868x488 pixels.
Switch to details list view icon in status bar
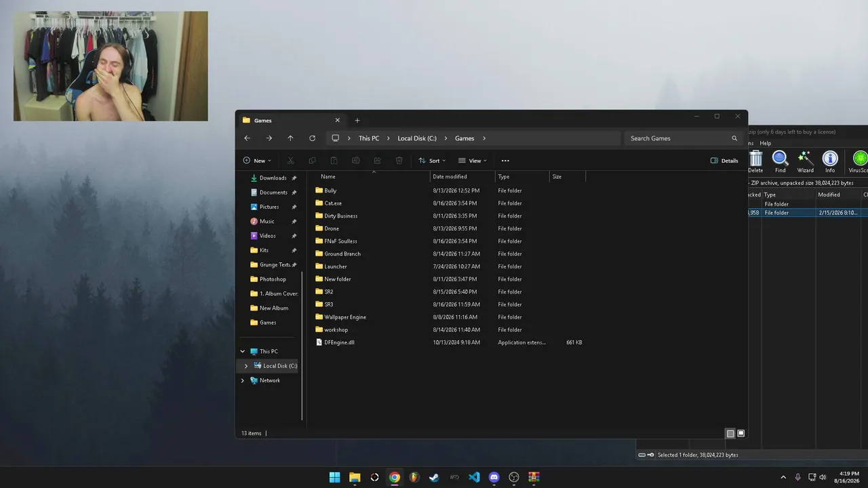click(730, 433)
